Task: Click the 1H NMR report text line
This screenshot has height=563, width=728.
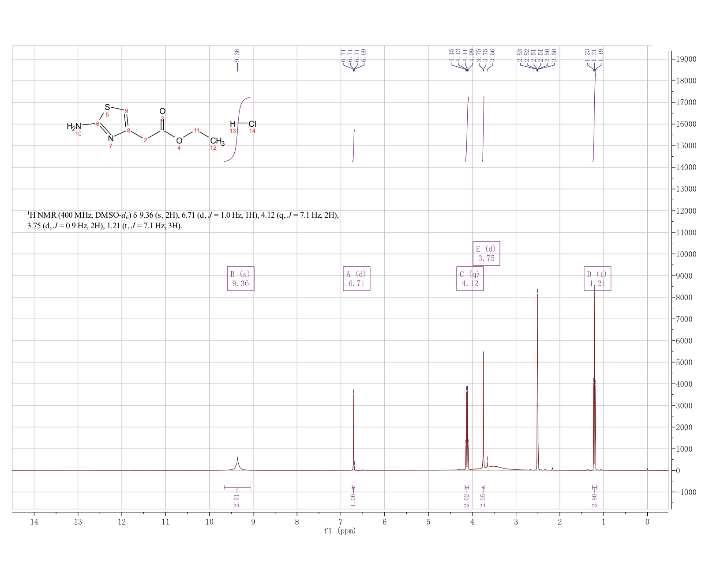Action: pos(183,220)
